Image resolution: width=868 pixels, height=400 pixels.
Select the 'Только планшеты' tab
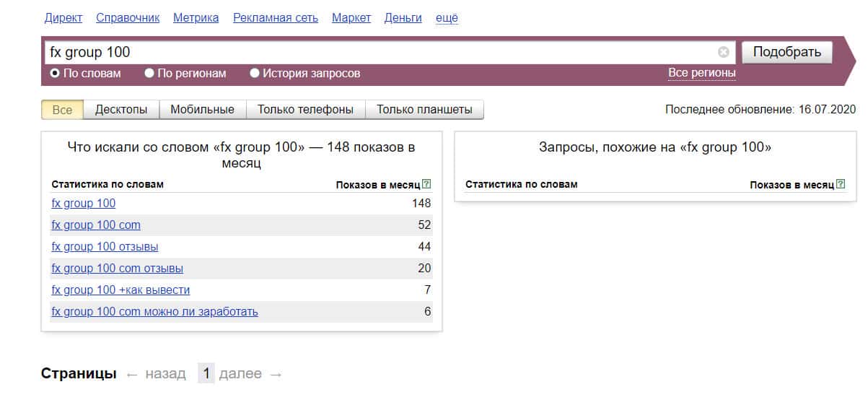[x=424, y=110]
